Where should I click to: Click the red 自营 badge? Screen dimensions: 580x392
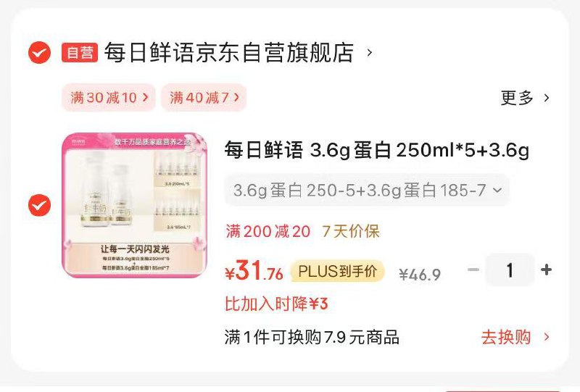(80, 52)
